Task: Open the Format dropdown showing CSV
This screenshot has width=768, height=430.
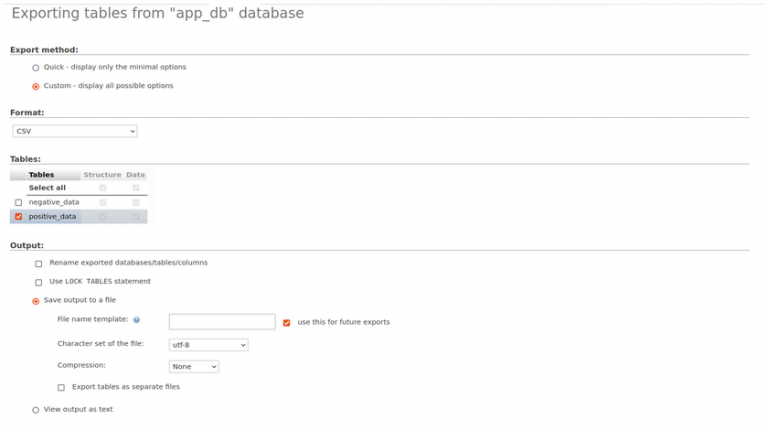Action: 75,131
